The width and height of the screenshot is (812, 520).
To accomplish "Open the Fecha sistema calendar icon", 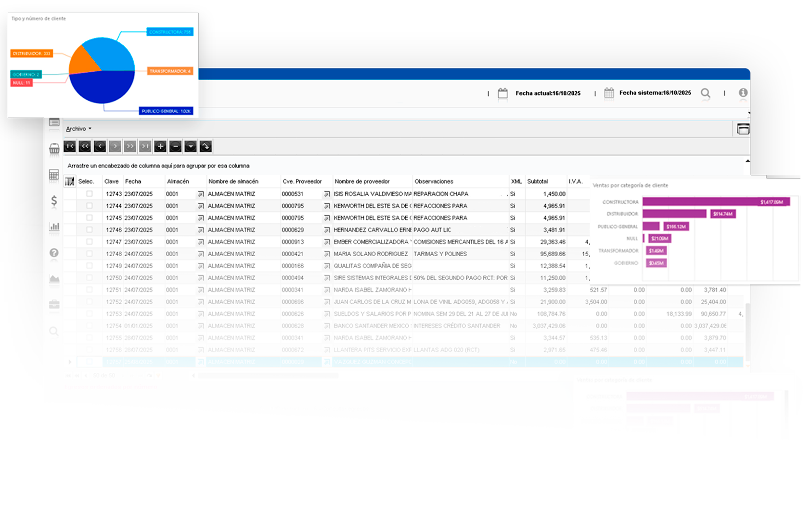I will [x=609, y=92].
